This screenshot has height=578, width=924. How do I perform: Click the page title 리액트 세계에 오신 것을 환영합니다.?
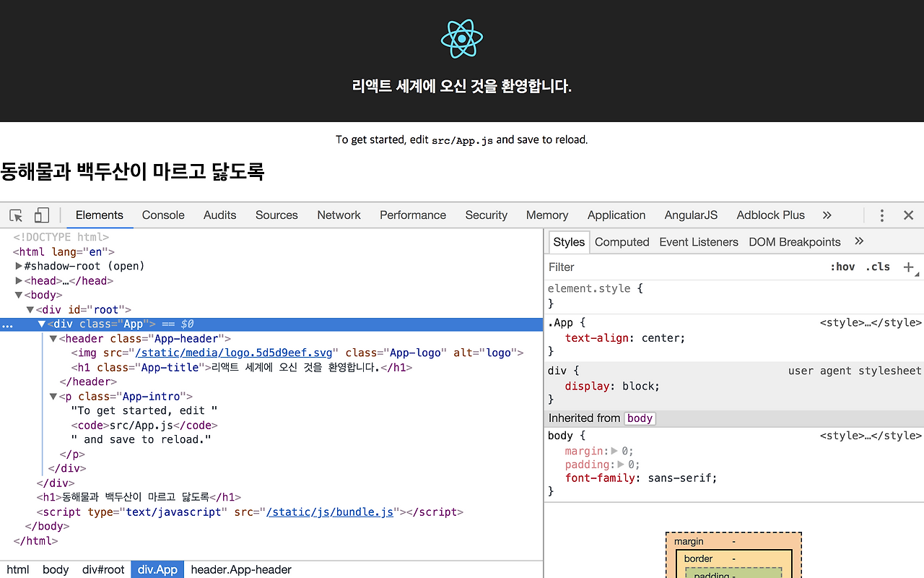click(x=462, y=87)
